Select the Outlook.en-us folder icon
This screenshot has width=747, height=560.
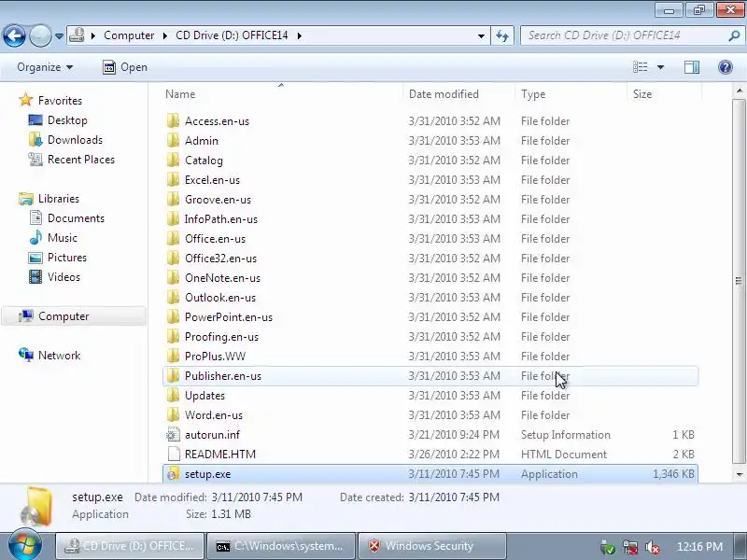coord(173,297)
